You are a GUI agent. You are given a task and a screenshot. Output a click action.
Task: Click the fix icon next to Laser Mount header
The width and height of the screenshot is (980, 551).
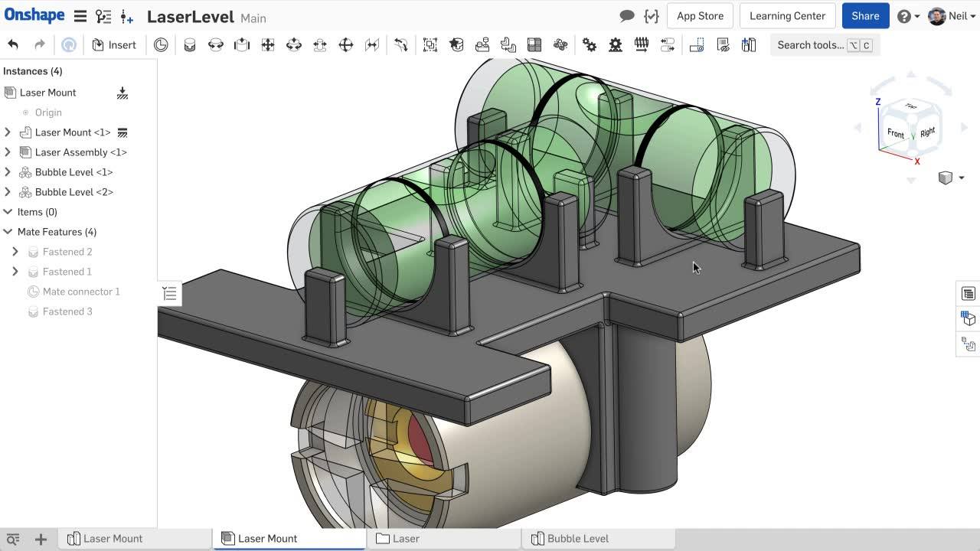[x=122, y=93]
